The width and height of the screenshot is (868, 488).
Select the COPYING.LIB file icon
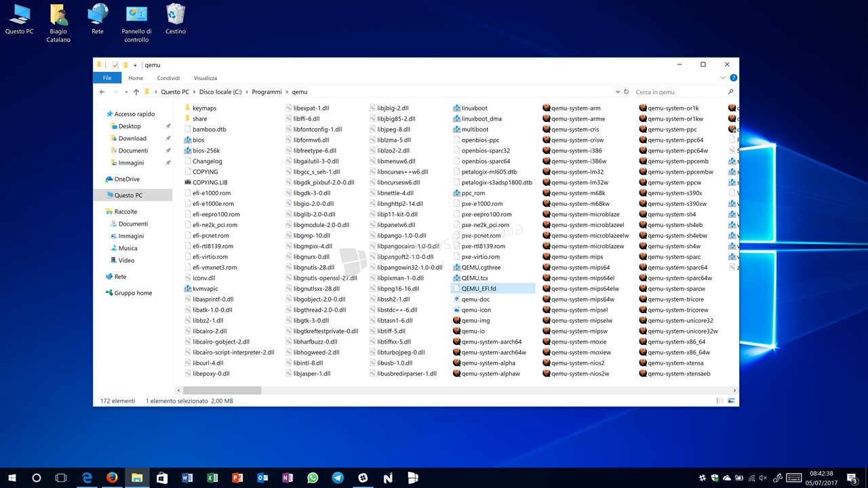[x=188, y=182]
